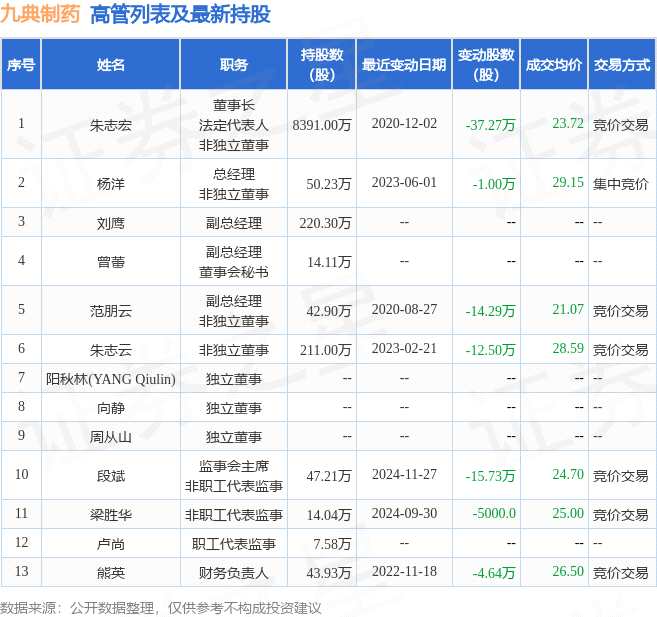This screenshot has height=617, width=657.
Task: Click the 8391.00万 shareholding value
Action: point(321,125)
